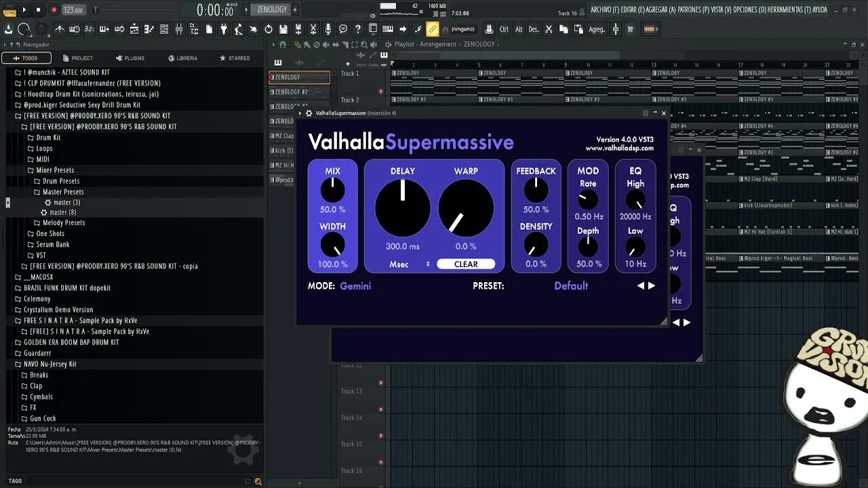Expand the GOLDEN ERA BOOM BAP DRUM KIT folder
The height and width of the screenshot is (488, 868).
[x=71, y=342]
